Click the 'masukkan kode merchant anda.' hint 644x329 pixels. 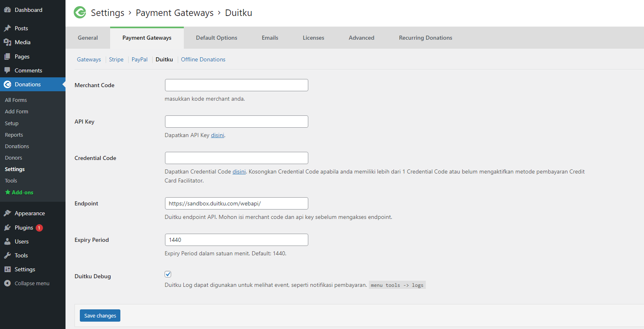[x=205, y=99]
